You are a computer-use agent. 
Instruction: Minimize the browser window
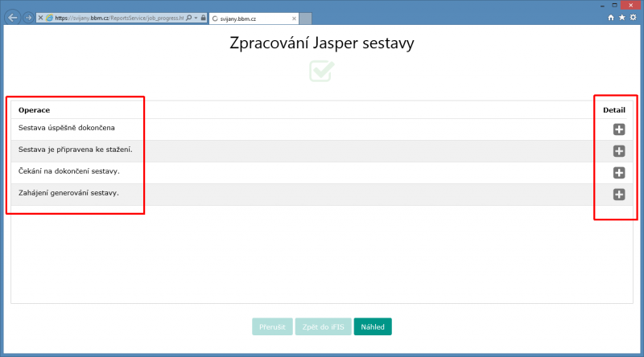602,6
